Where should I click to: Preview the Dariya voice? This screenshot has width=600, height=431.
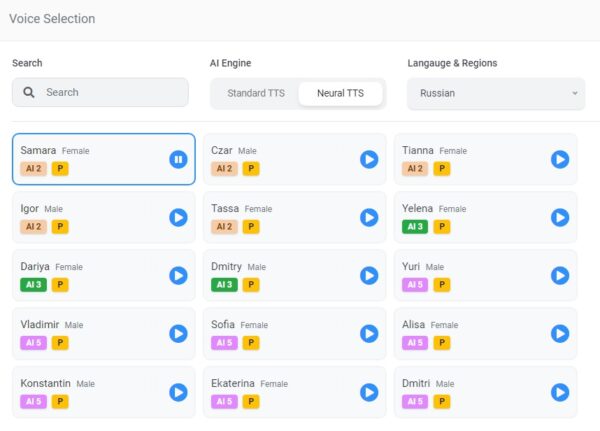point(178,275)
